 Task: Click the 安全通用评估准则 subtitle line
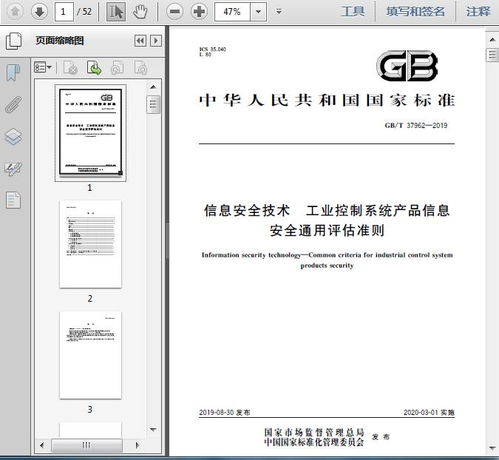click(327, 231)
